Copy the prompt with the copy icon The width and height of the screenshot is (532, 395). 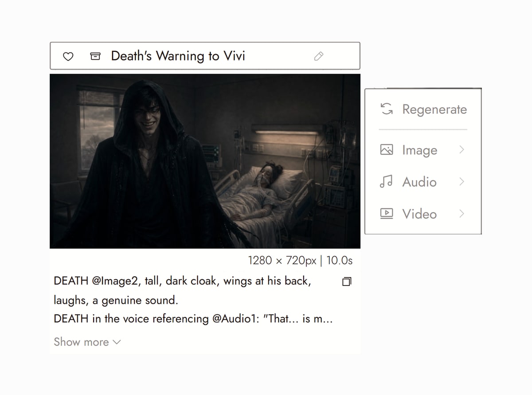coord(347,282)
